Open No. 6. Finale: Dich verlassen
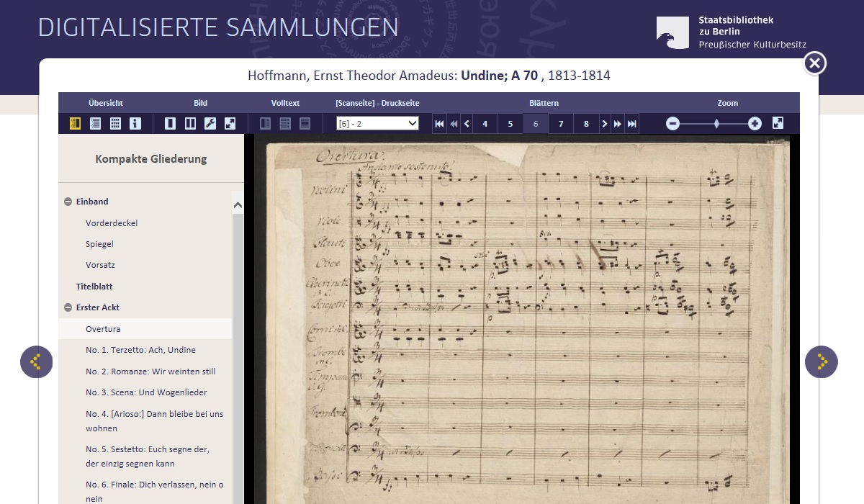 click(x=154, y=492)
